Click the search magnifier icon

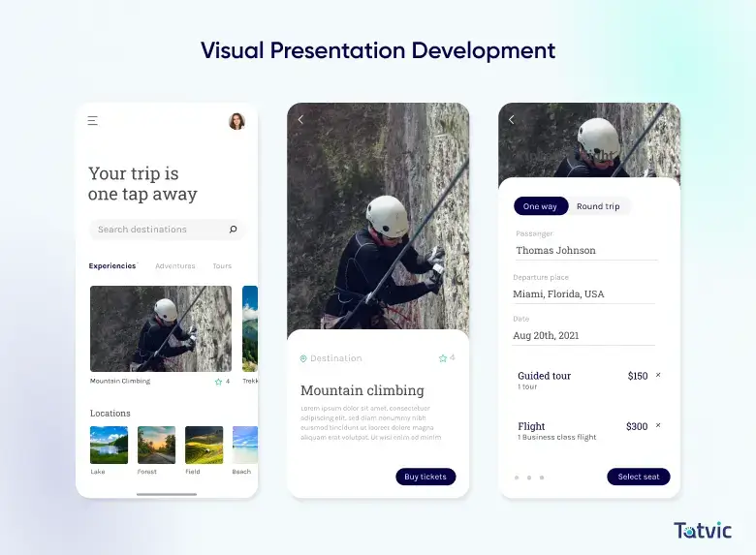click(233, 230)
